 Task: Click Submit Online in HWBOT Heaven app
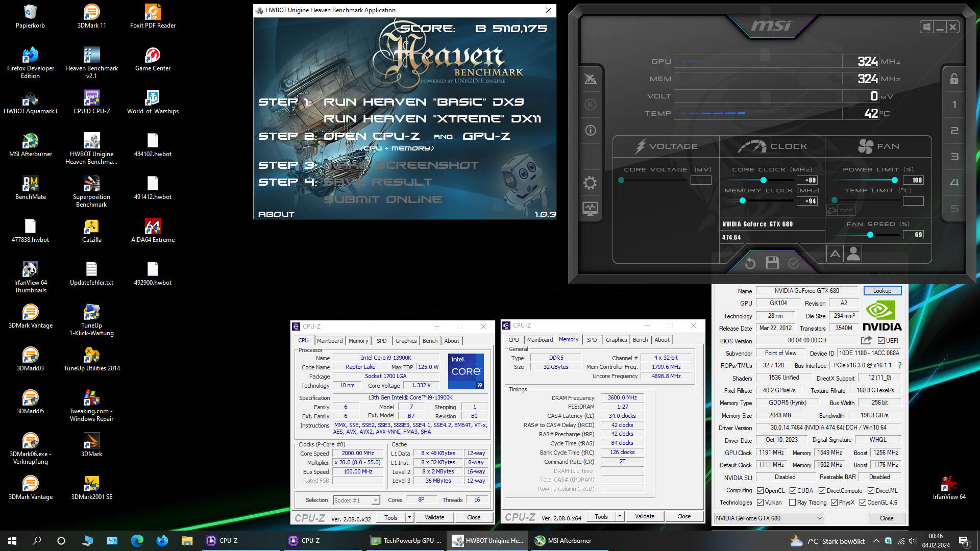coord(383,199)
